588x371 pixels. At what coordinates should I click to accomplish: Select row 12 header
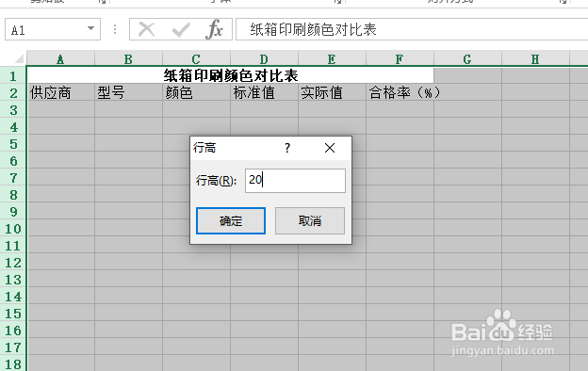coord(13,263)
